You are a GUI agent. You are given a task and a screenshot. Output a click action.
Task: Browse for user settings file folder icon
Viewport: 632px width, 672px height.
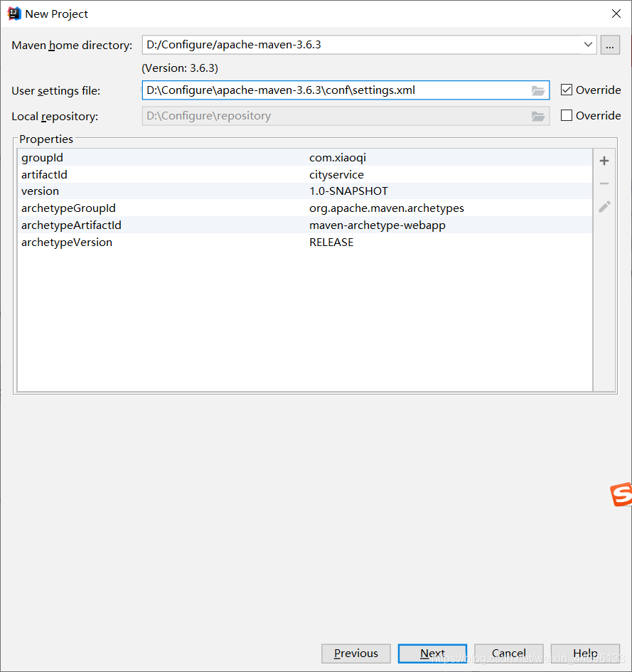click(x=537, y=90)
